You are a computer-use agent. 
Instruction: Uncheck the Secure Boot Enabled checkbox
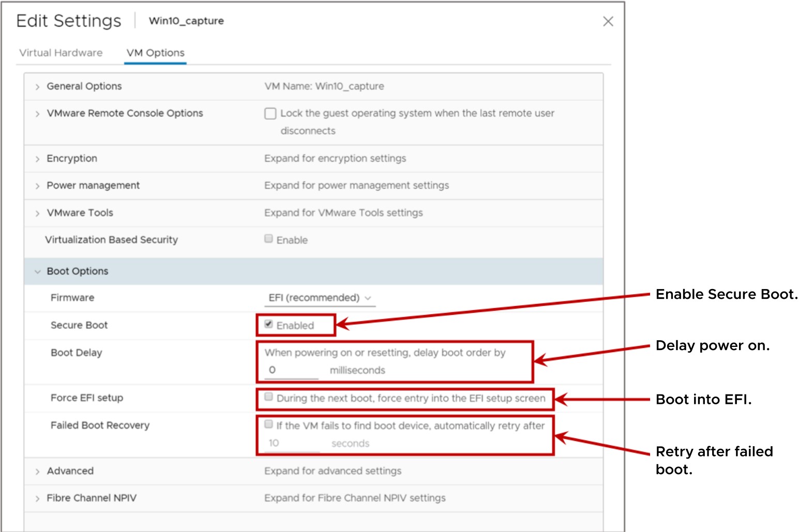coord(268,324)
